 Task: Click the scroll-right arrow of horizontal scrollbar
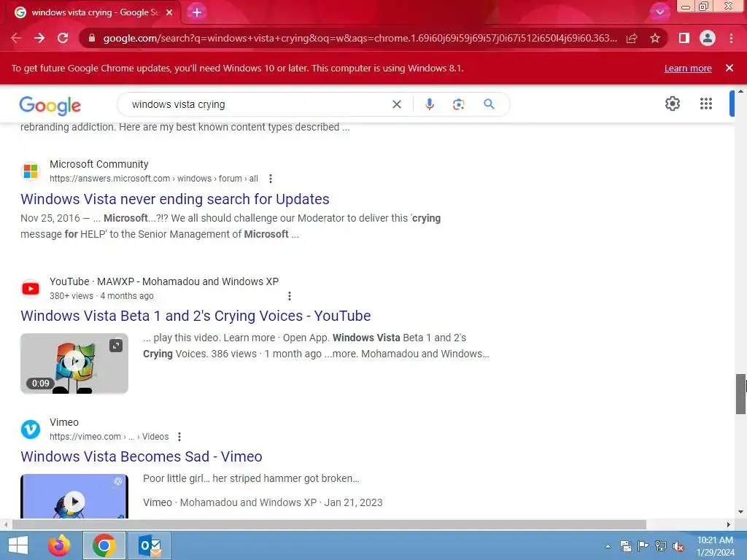tap(729, 524)
